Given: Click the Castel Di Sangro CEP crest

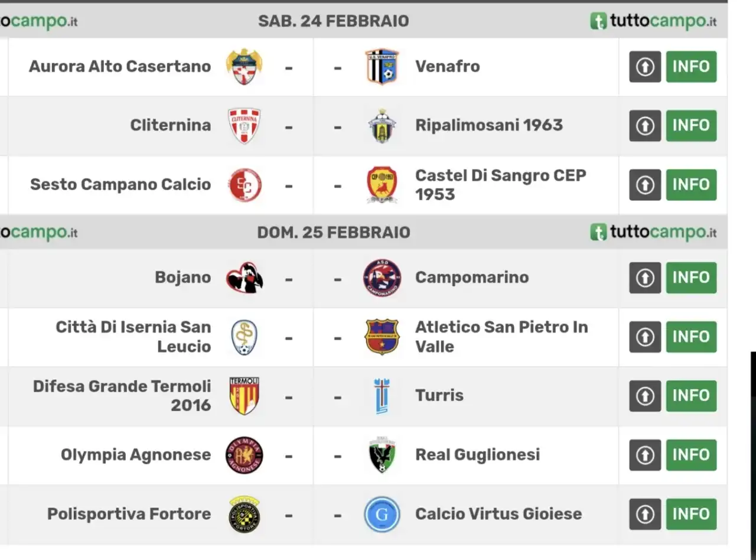Looking at the screenshot, I should [x=382, y=184].
